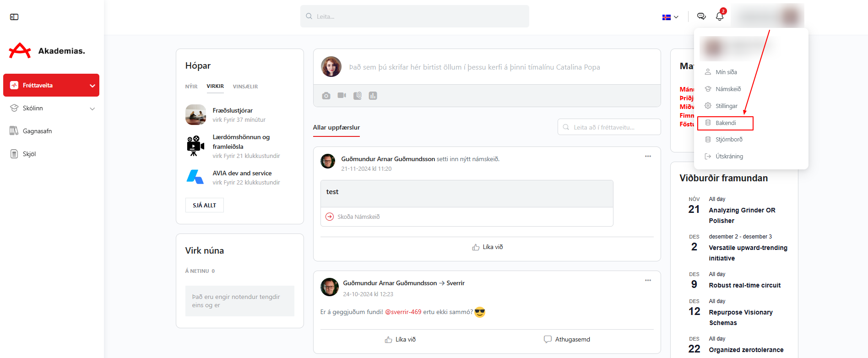The width and height of the screenshot is (868, 358).
Task: Click the video camera icon in composer
Action: point(342,96)
